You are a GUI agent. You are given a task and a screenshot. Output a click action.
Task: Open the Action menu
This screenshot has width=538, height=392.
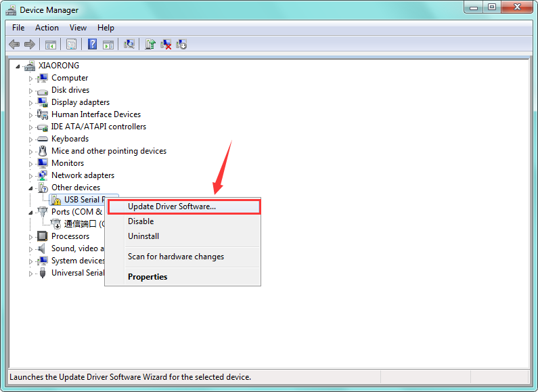tap(47, 28)
